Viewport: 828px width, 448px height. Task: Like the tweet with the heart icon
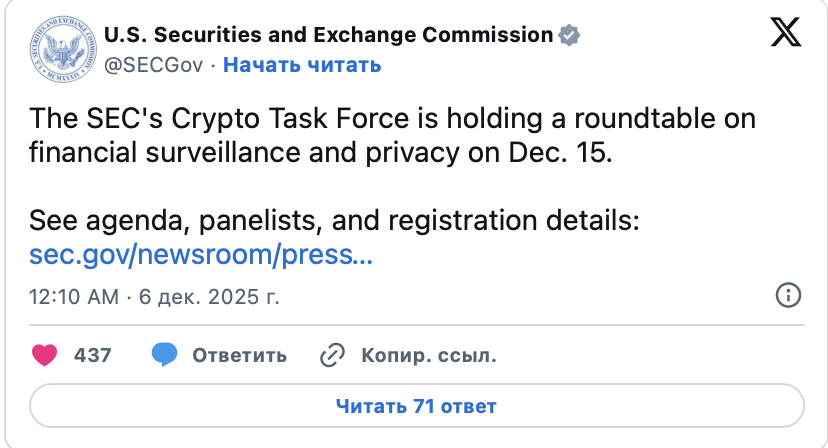(44, 354)
